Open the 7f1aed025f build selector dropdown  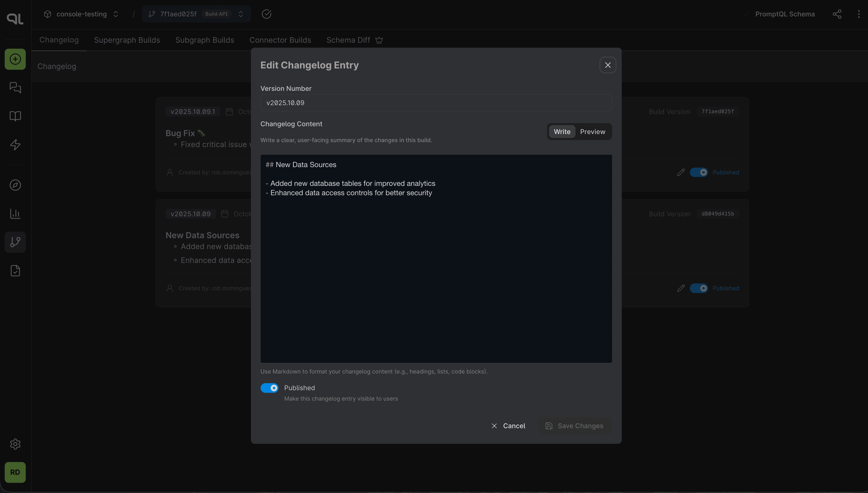(x=196, y=14)
